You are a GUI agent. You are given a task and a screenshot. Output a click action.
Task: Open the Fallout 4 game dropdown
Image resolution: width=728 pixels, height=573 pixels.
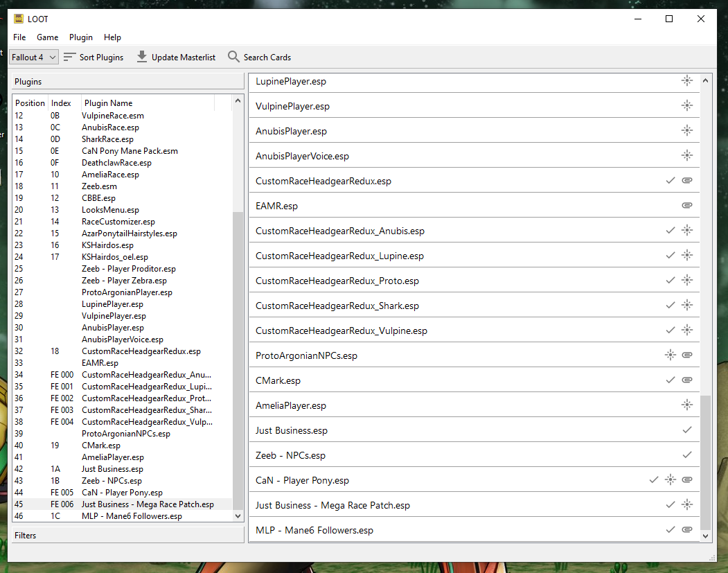point(34,57)
